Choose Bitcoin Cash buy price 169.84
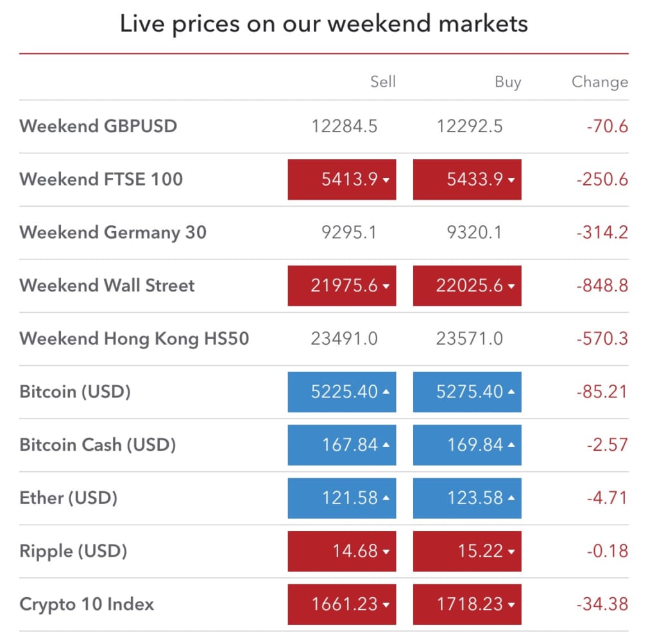Viewport: 657px width, 644px height. point(467,445)
